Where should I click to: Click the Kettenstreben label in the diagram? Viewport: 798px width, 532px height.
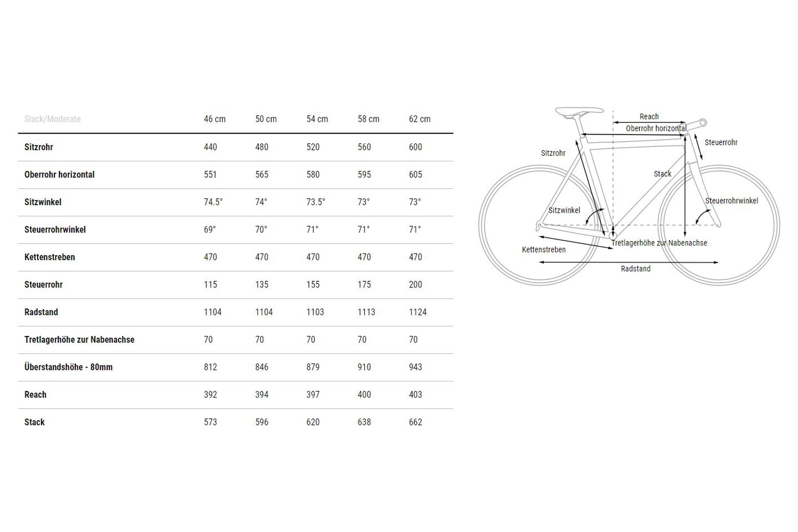tap(544, 250)
